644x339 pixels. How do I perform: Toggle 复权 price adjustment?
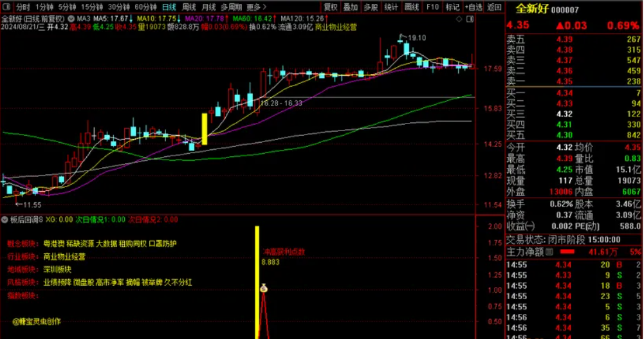point(330,7)
